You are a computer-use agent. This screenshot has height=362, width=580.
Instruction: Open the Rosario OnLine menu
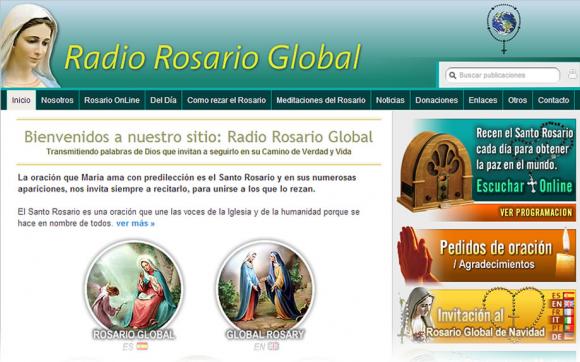point(112,100)
